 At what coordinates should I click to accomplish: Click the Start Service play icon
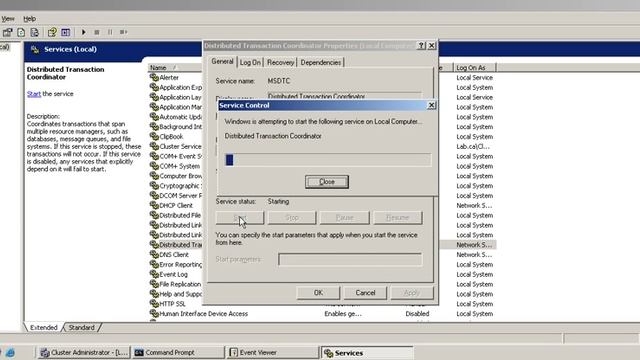pos(84,32)
